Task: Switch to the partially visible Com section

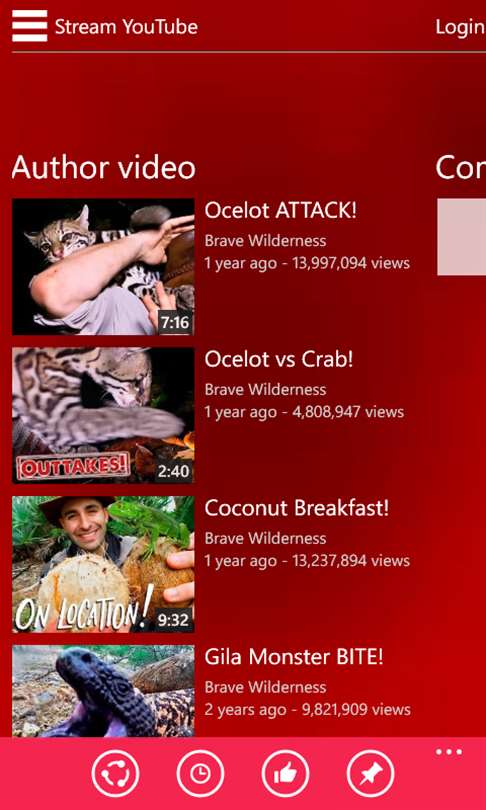Action: point(461,167)
